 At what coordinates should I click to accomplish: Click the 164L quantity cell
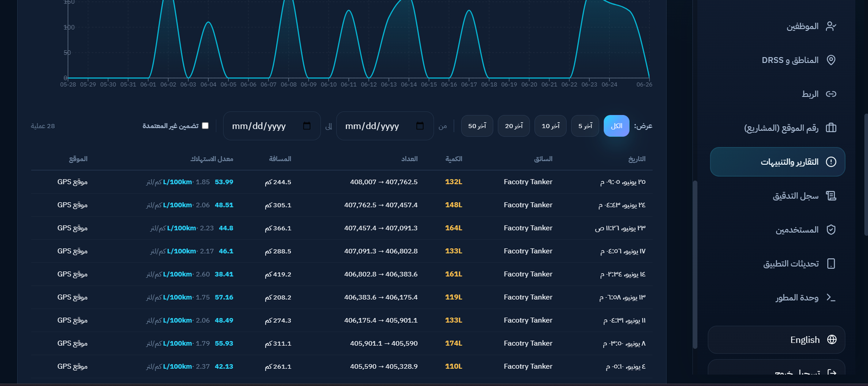tap(454, 228)
